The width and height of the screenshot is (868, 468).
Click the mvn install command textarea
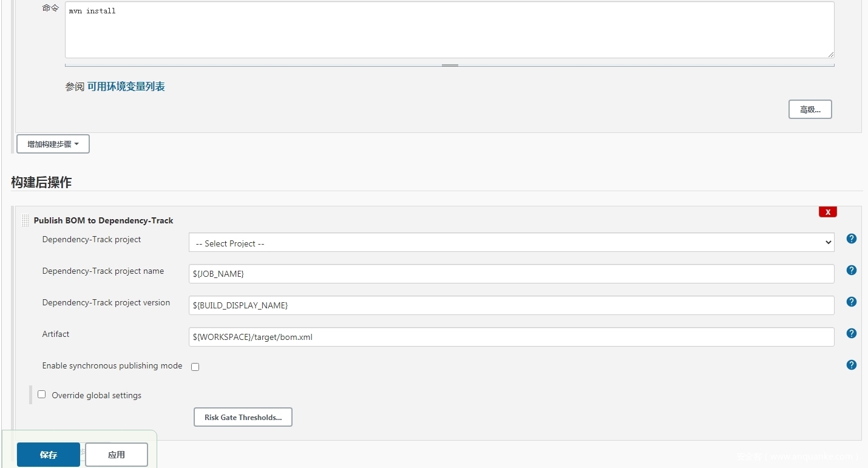click(x=449, y=30)
